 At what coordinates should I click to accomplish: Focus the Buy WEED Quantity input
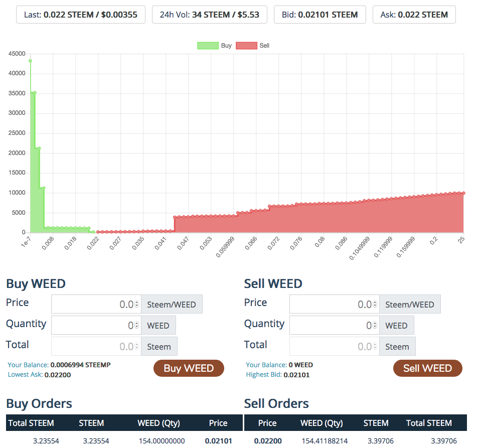coord(96,325)
